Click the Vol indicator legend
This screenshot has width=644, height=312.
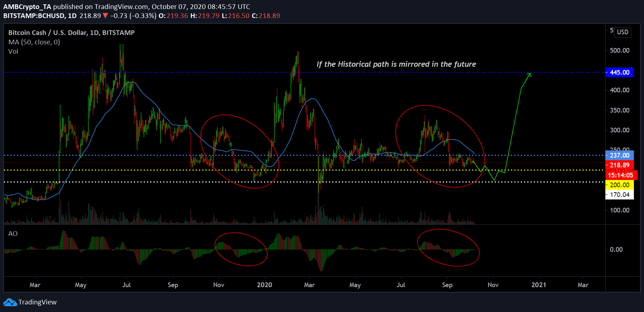pos(13,52)
